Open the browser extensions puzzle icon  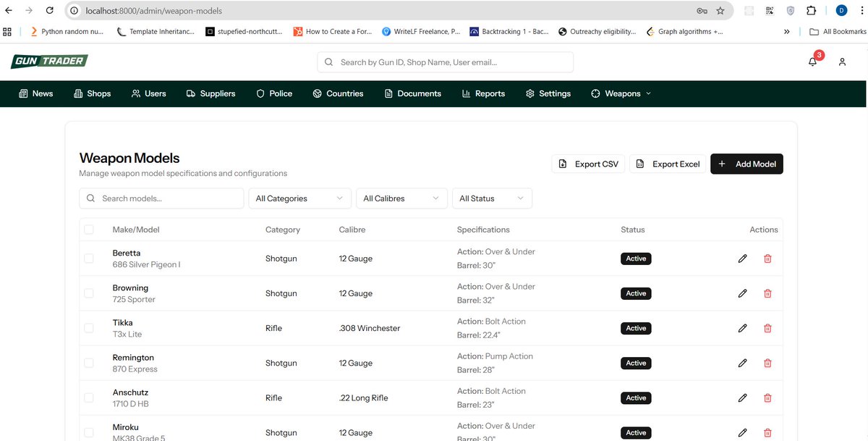(811, 11)
